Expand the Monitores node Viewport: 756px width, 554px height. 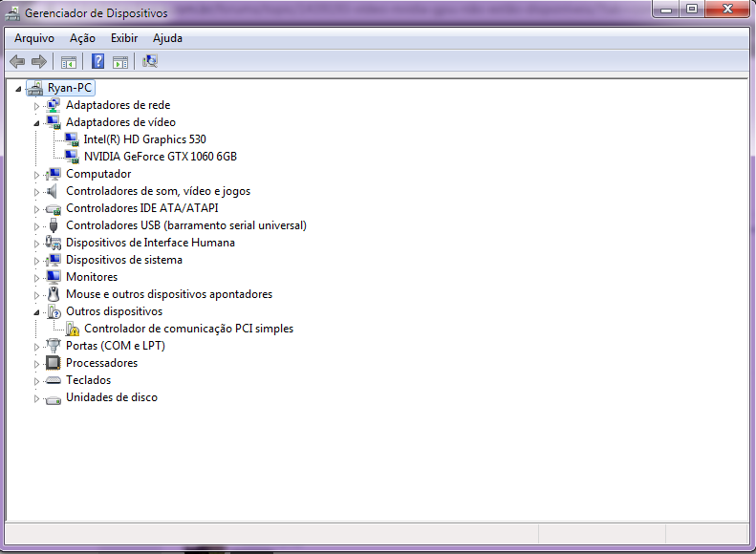tap(36, 278)
